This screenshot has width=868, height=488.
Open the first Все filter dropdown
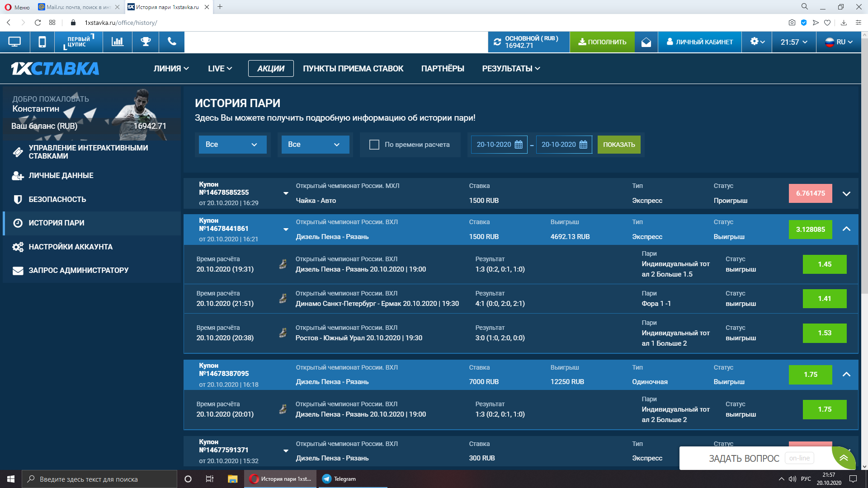pyautogui.click(x=232, y=145)
